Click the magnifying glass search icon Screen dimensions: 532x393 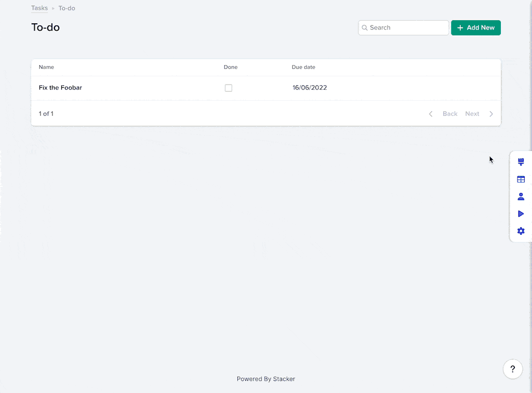click(365, 28)
